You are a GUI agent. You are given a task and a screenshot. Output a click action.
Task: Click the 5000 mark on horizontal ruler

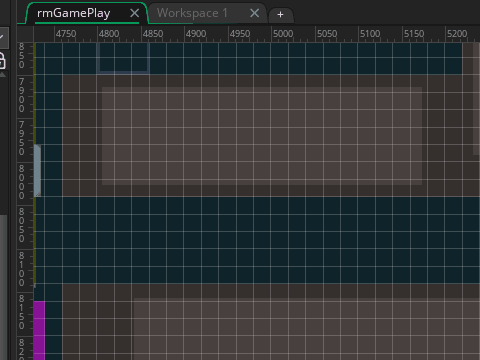point(283,34)
